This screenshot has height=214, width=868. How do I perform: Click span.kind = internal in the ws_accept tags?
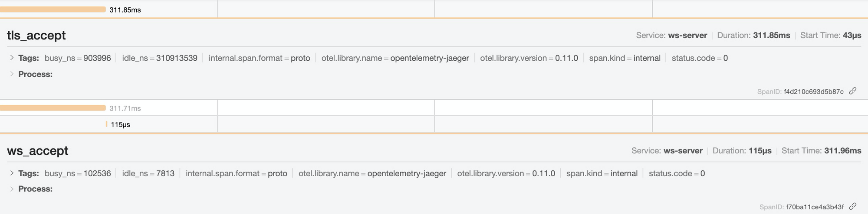(602, 173)
